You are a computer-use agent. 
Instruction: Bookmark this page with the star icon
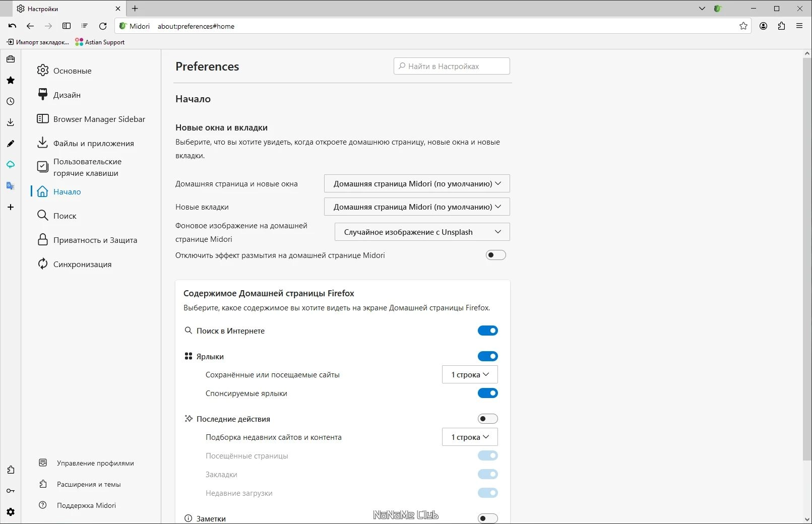pos(743,26)
